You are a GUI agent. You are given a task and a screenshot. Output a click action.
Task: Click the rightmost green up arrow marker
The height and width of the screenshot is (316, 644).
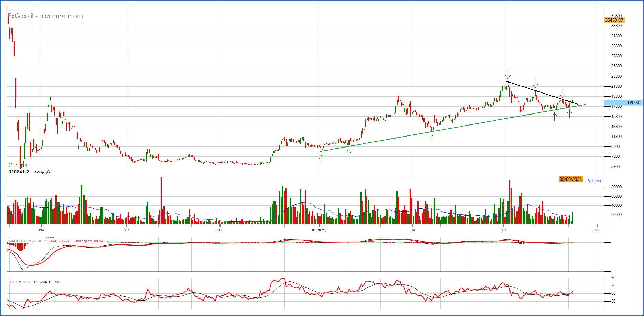[x=570, y=113]
